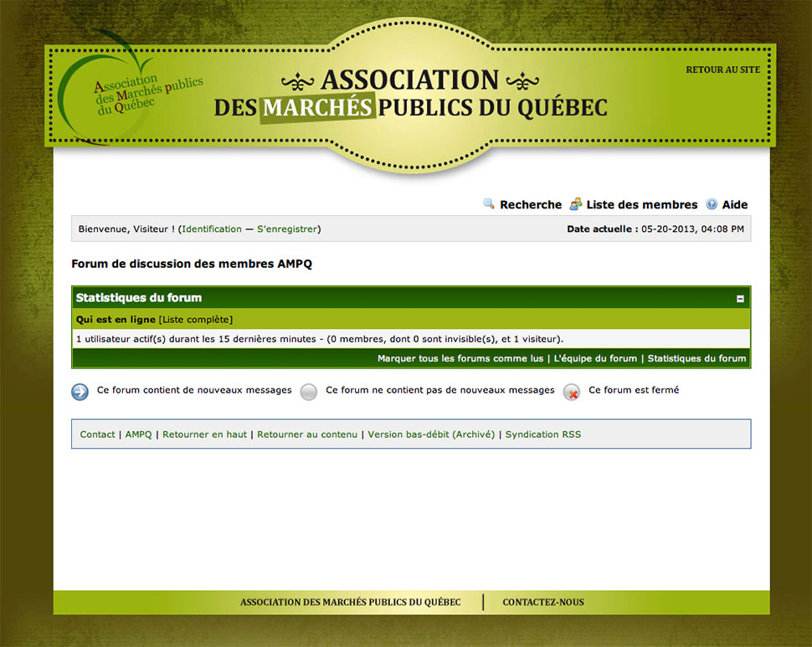Viewport: 812px width, 647px height.
Task: Click the green apple association logo
Action: point(126,90)
